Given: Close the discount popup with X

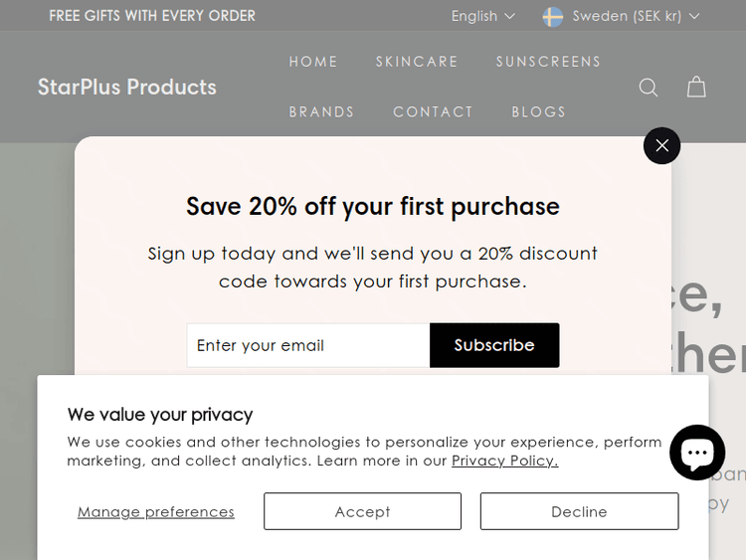Looking at the screenshot, I should (x=661, y=146).
